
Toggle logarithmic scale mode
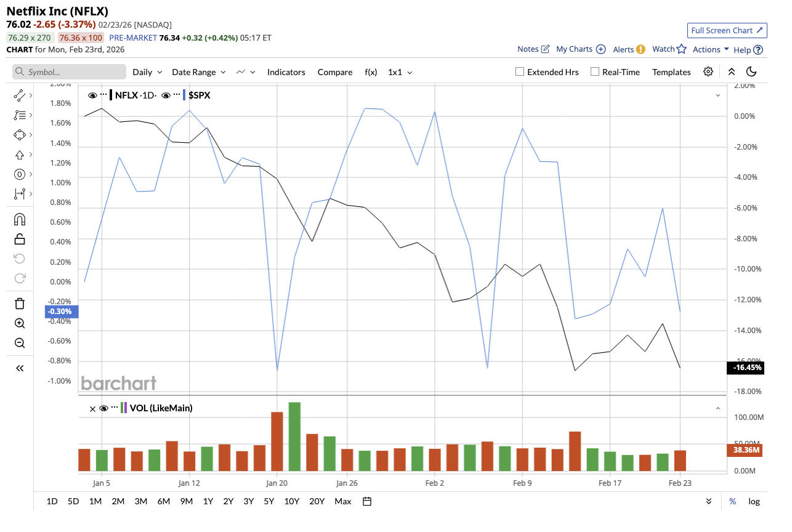754,501
